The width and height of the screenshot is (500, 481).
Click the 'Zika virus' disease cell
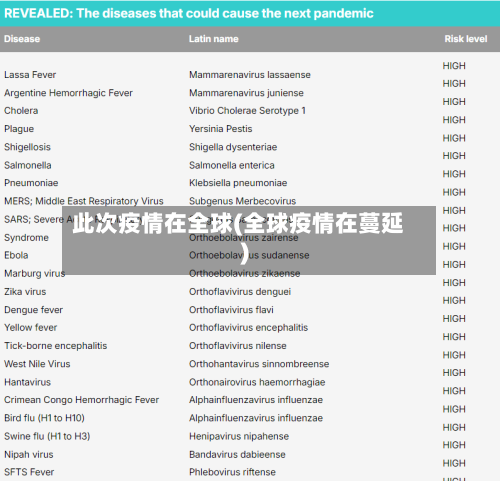[25, 292]
